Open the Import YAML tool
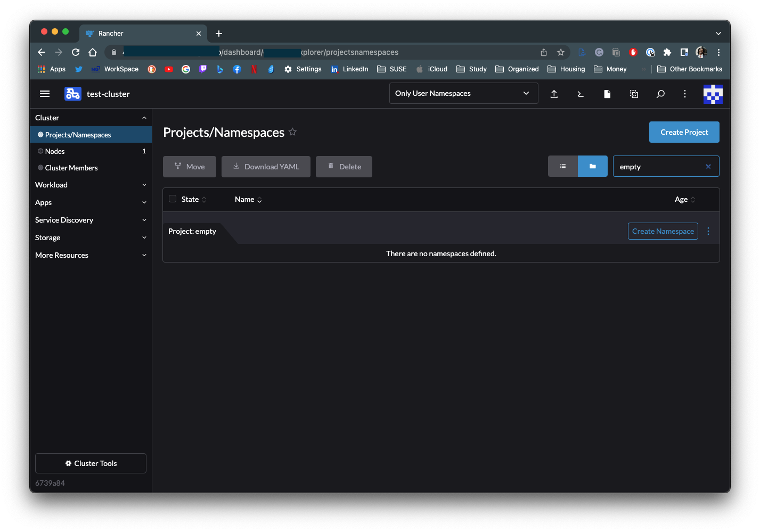 point(554,94)
